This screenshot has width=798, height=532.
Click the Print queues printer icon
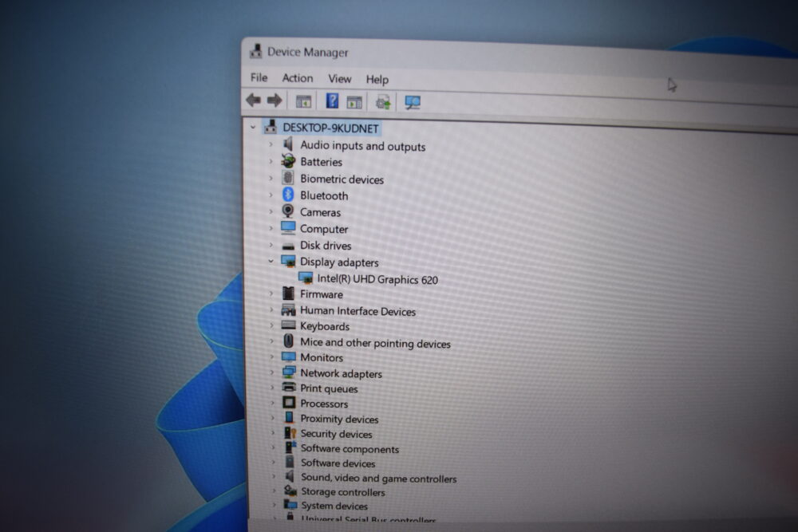coord(289,387)
